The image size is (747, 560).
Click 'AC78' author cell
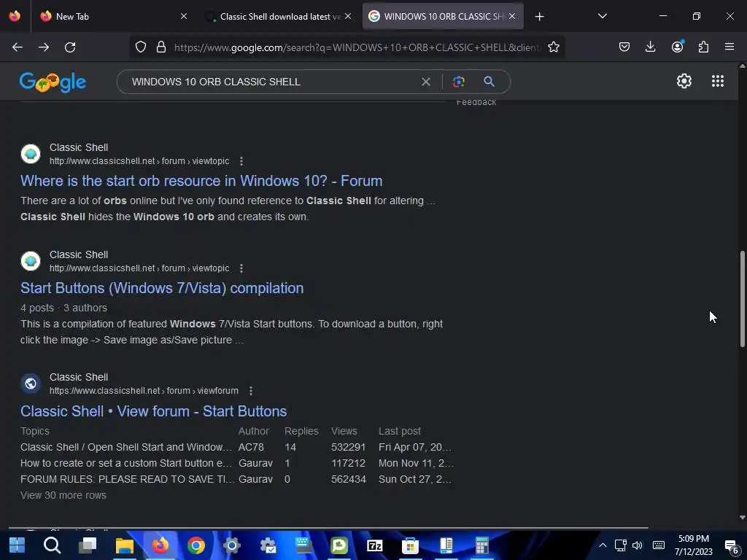point(251,448)
